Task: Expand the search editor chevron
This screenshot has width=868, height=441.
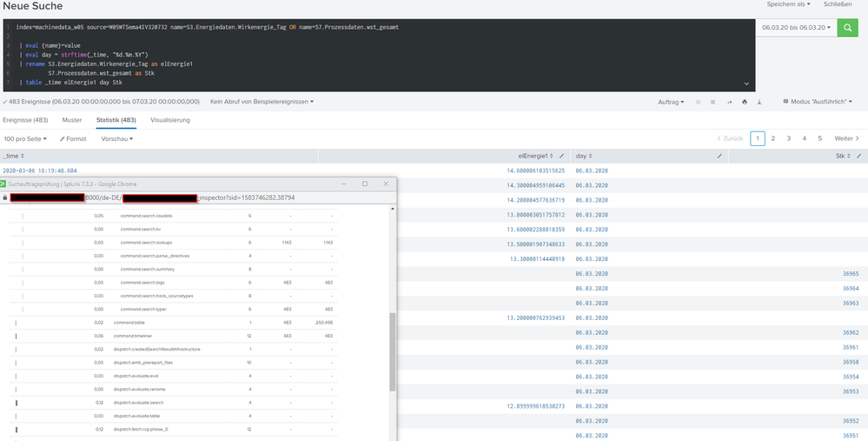Action: [x=745, y=84]
